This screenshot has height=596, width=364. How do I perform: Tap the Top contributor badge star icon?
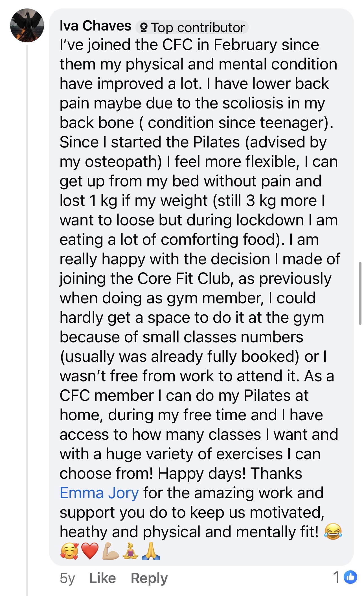tap(144, 28)
